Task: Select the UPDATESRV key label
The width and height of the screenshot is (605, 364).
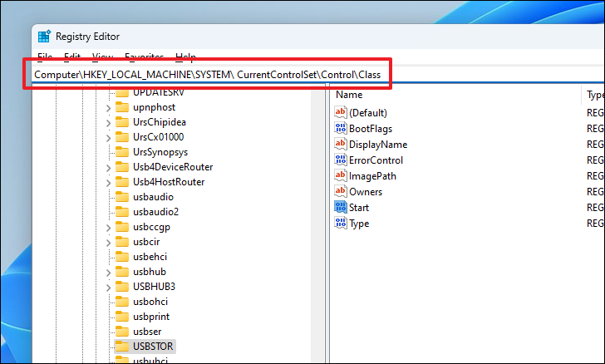Action: point(159,92)
